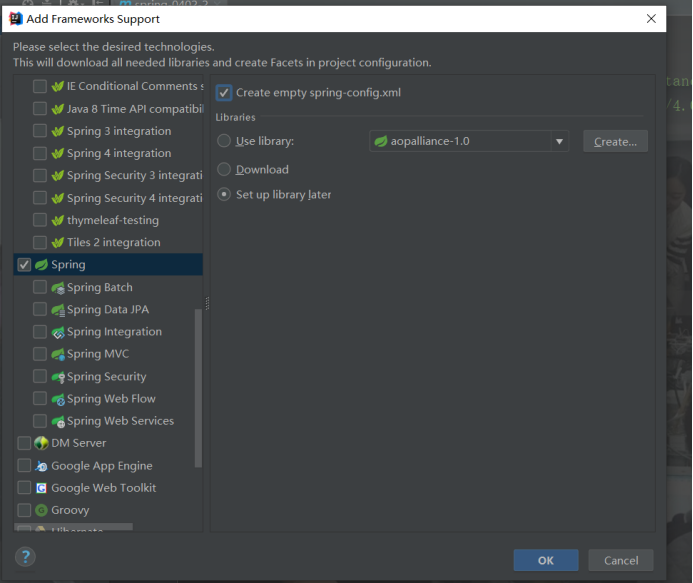This screenshot has height=583, width=693.
Task: Click the Spring Batch icon
Action: pos(58,288)
